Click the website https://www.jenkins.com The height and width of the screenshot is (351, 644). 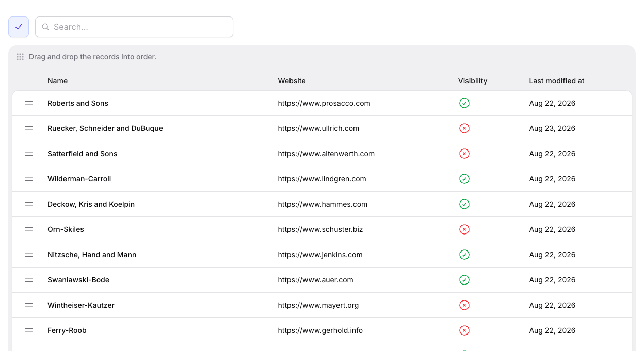(320, 255)
